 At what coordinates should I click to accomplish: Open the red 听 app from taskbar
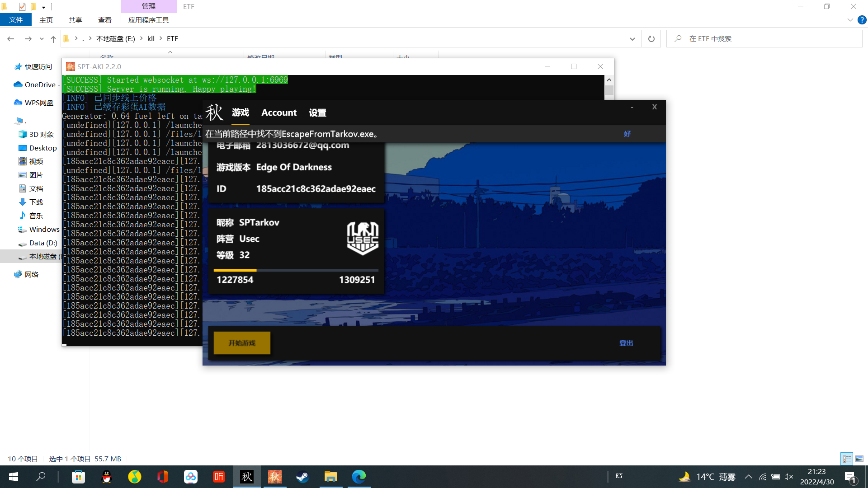click(219, 477)
